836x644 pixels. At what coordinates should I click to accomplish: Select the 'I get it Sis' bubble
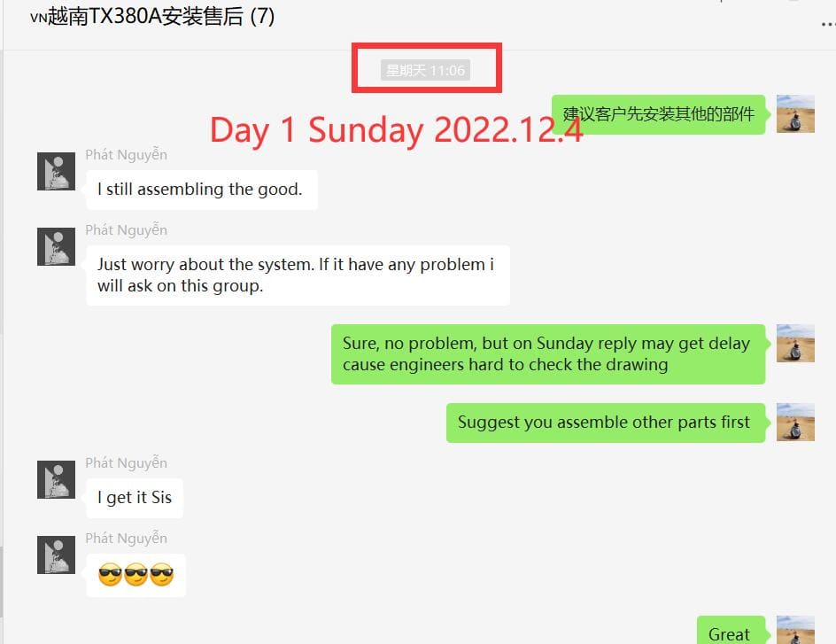click(x=135, y=498)
